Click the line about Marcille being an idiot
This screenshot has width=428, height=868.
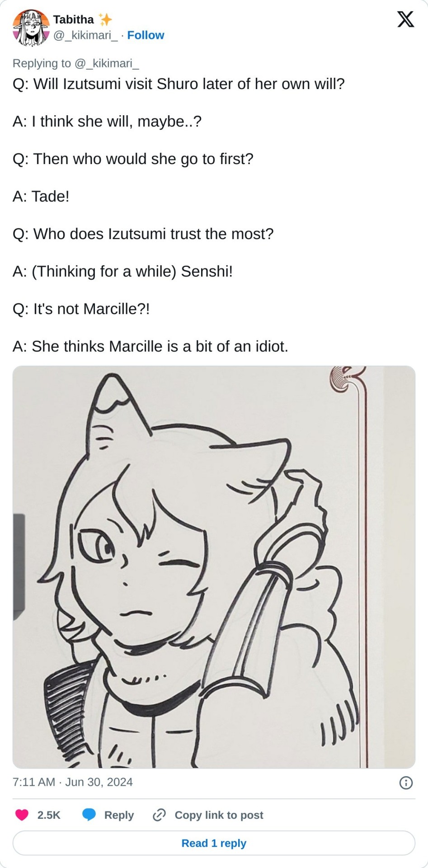[x=151, y=346]
